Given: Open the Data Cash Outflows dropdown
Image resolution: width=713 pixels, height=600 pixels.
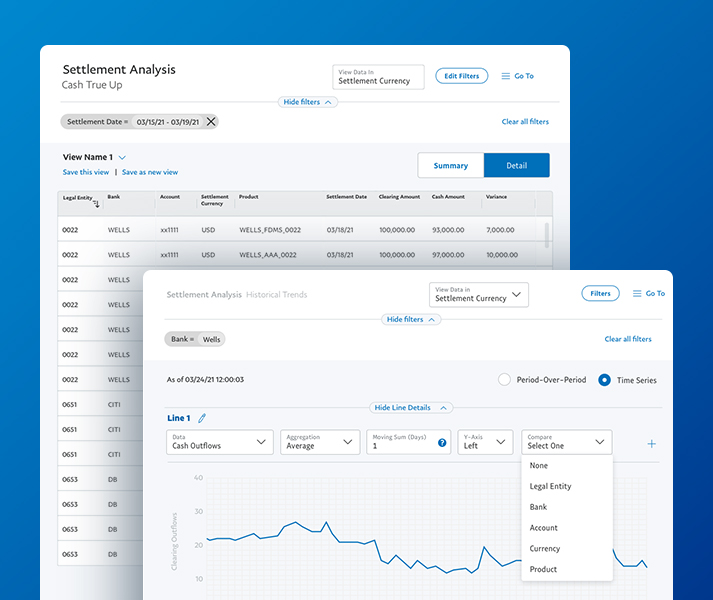Looking at the screenshot, I should pos(219,442).
